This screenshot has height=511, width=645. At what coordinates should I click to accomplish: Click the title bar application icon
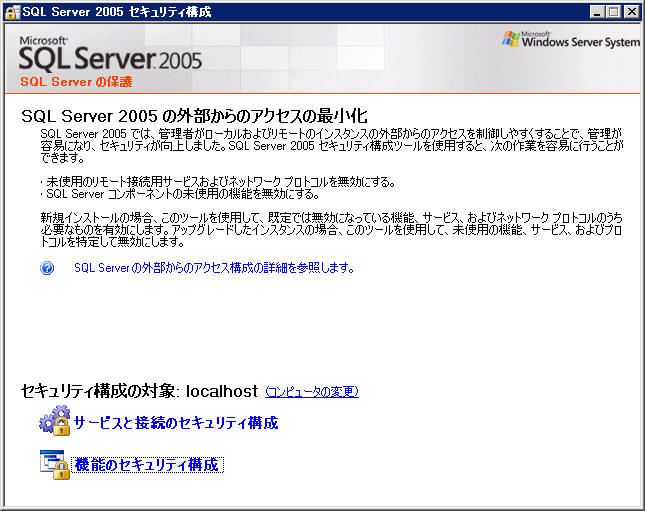(12, 12)
